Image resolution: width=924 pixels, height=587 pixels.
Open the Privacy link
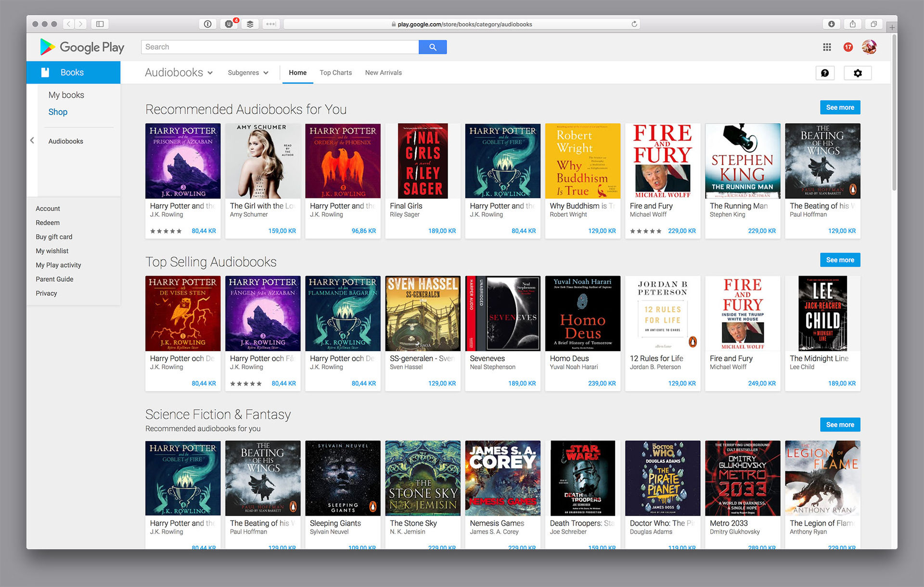point(46,293)
